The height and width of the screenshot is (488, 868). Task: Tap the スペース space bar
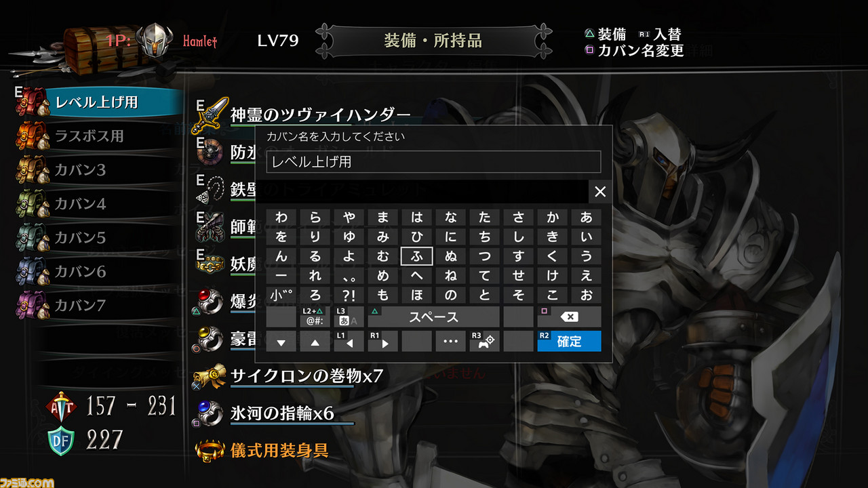pyautogui.click(x=433, y=317)
